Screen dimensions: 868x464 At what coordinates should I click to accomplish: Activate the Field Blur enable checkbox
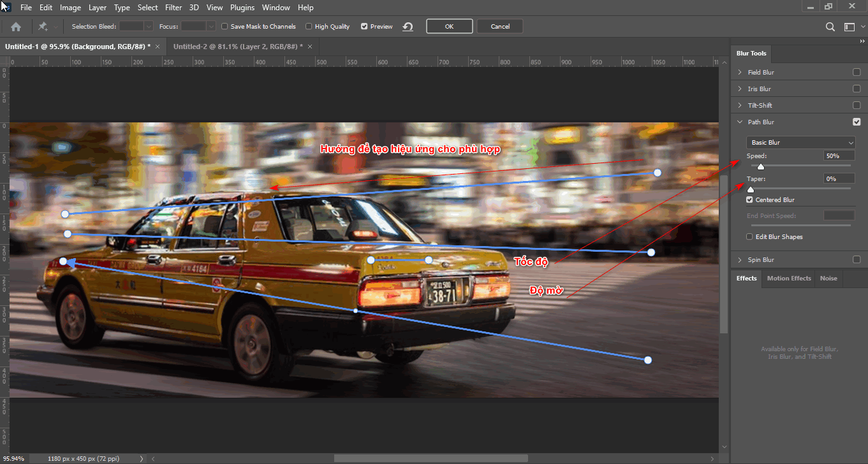click(857, 71)
